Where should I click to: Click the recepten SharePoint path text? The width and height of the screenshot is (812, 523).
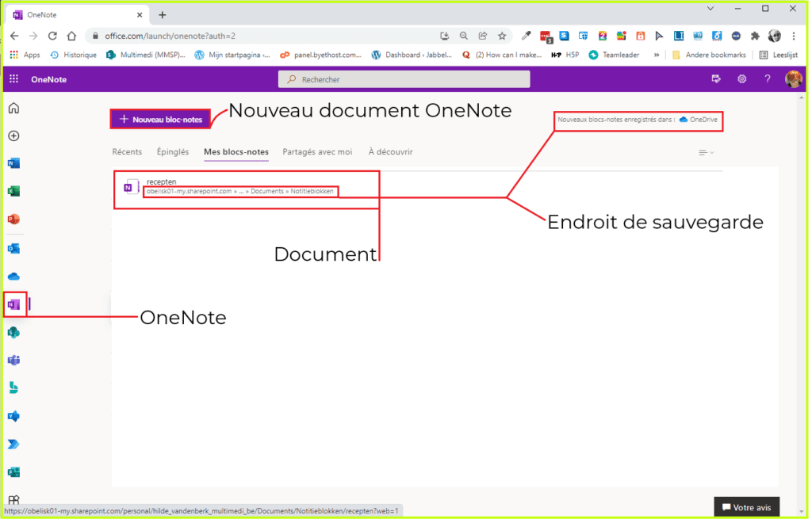coord(240,192)
